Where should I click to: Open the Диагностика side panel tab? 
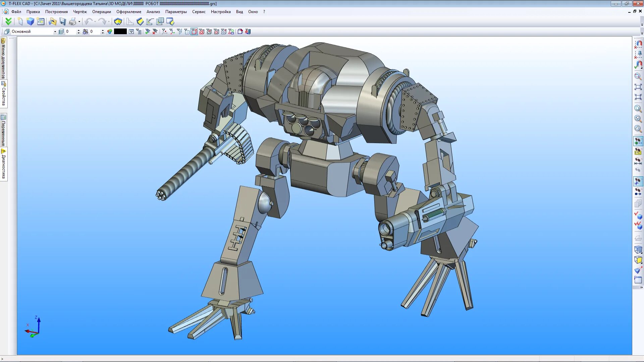(x=4, y=165)
